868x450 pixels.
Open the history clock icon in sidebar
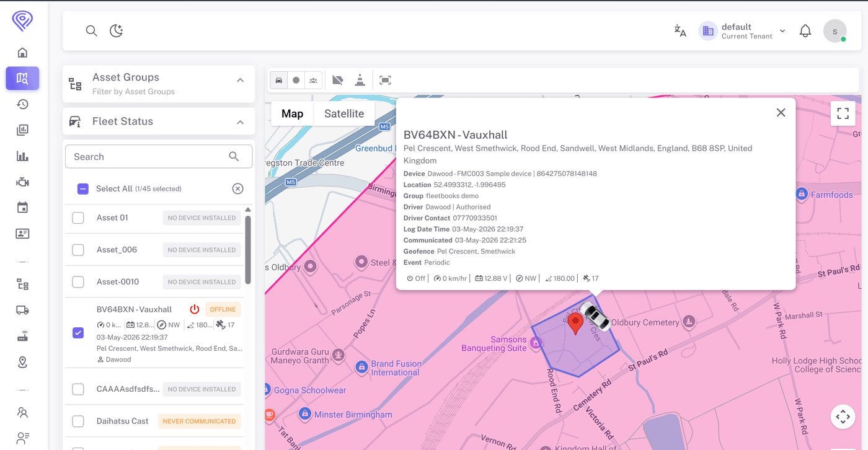coord(23,104)
